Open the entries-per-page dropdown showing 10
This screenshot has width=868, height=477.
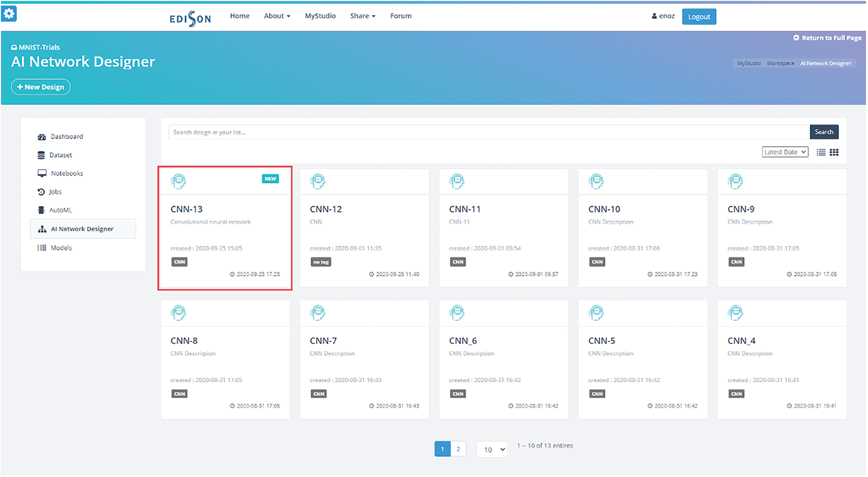491,449
